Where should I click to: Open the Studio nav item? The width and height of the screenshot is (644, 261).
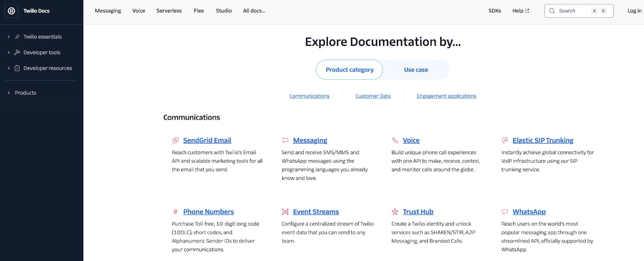(x=224, y=11)
